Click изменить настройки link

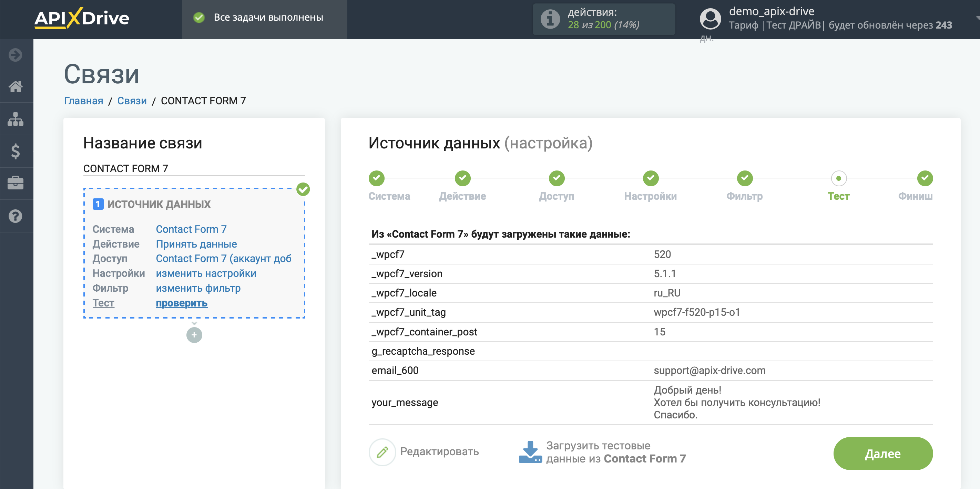point(206,273)
